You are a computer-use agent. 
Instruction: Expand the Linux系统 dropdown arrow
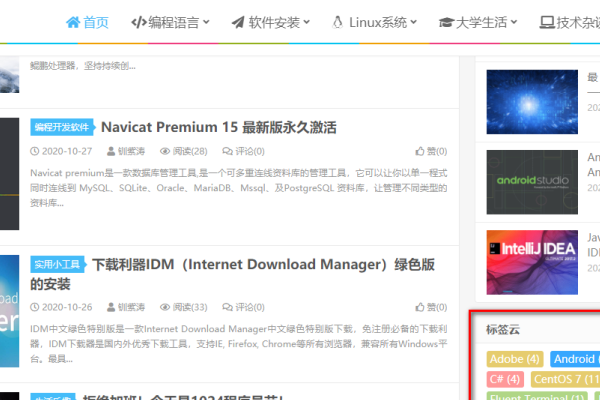click(414, 21)
